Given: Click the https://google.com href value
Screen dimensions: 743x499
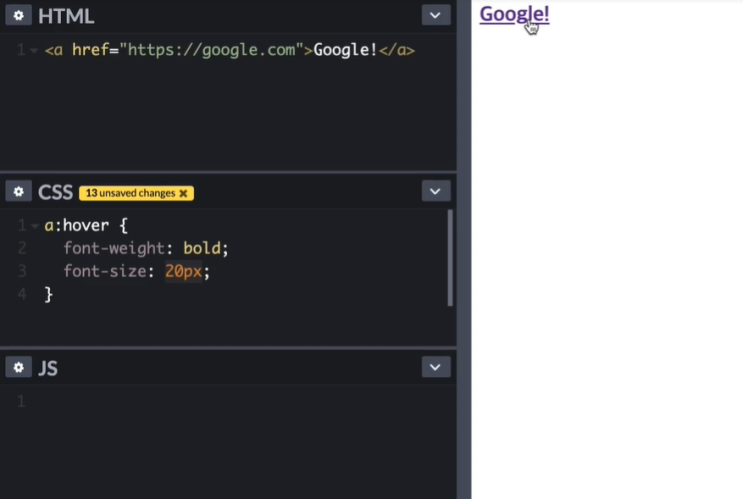Looking at the screenshot, I should pos(211,50).
